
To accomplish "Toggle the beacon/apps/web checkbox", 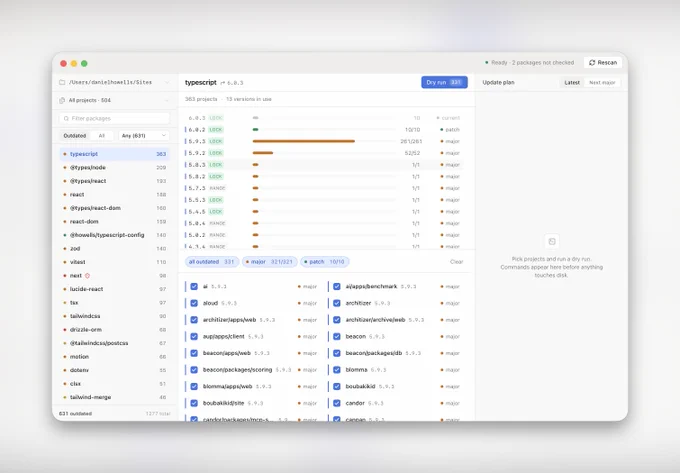I will point(194,353).
